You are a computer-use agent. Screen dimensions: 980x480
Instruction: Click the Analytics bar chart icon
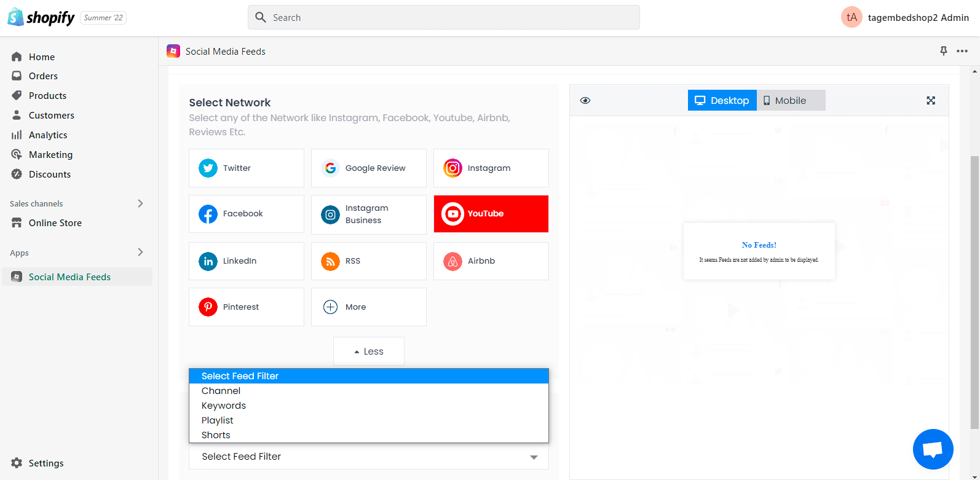17,135
